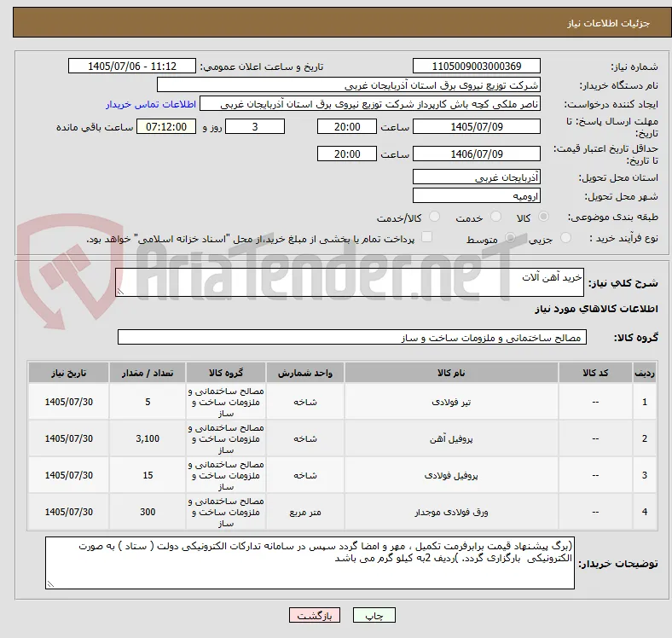Image resolution: width=672 pixels, height=638 pixels.
Task: Click the delivery province آذربایجان غربی field
Action: click(x=477, y=177)
